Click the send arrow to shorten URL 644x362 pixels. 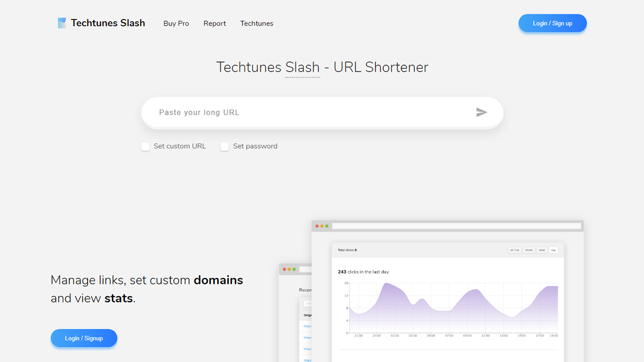[x=481, y=112]
